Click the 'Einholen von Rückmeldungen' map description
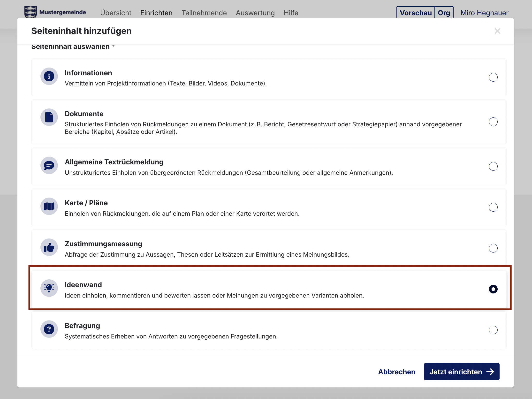 pos(182,214)
